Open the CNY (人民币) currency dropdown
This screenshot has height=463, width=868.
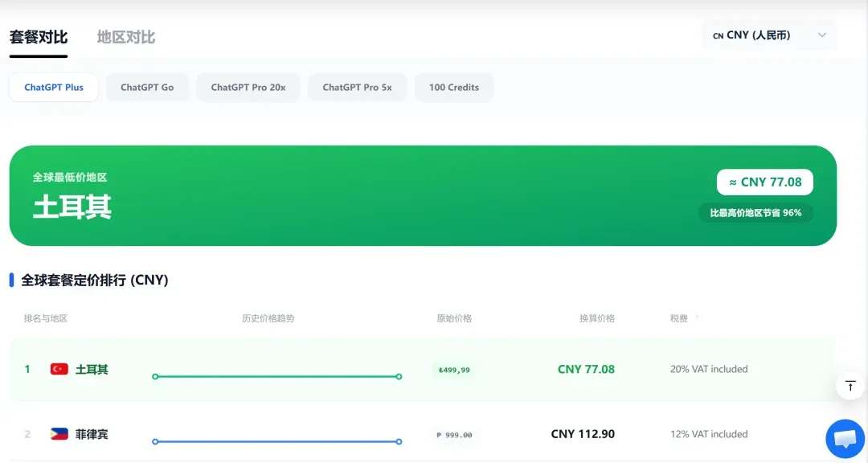(769, 35)
